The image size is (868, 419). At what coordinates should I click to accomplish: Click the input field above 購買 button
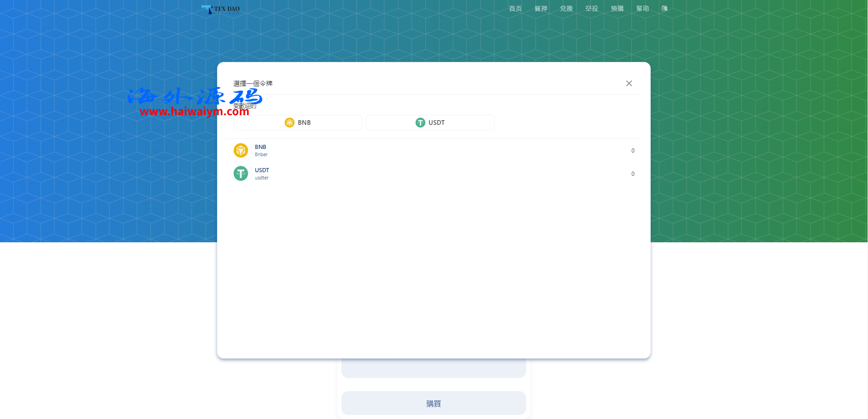click(x=433, y=368)
